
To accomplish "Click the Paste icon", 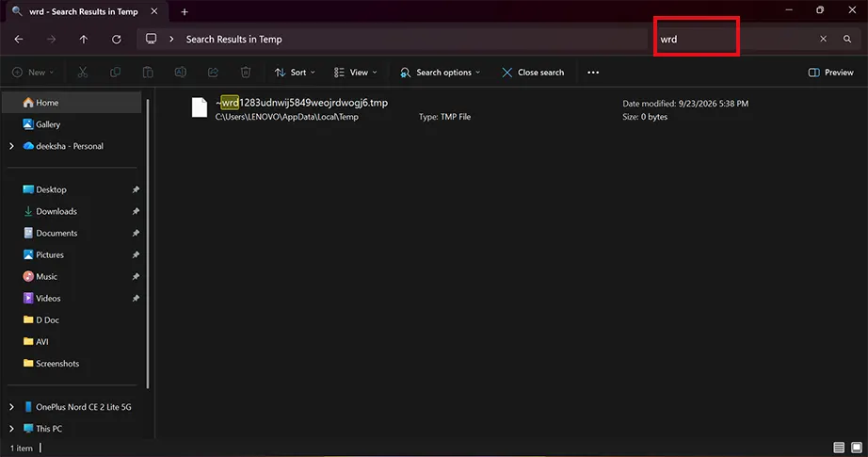I will [148, 73].
